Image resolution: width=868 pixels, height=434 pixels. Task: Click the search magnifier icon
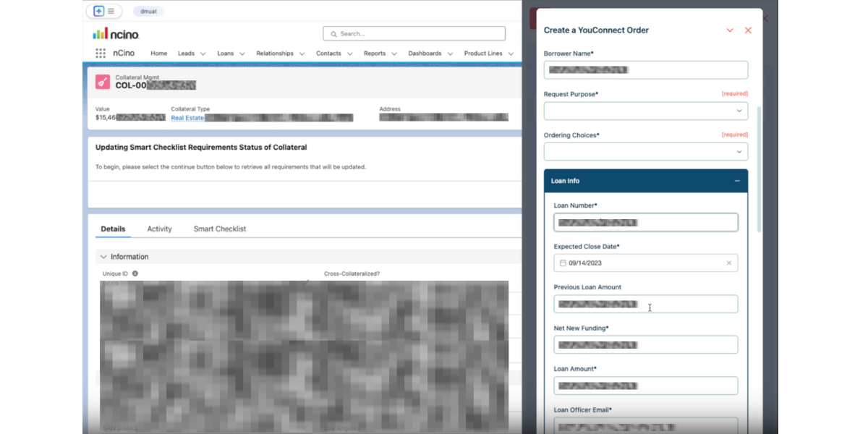click(333, 34)
